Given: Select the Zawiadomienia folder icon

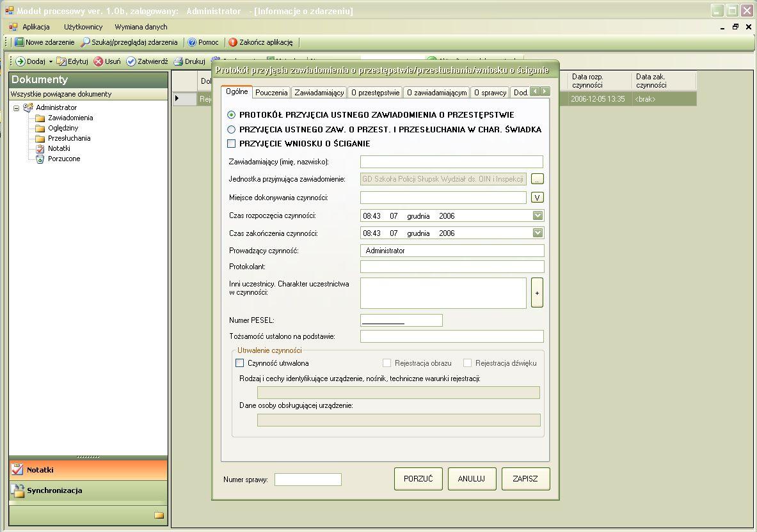Looking at the screenshot, I should (40, 118).
